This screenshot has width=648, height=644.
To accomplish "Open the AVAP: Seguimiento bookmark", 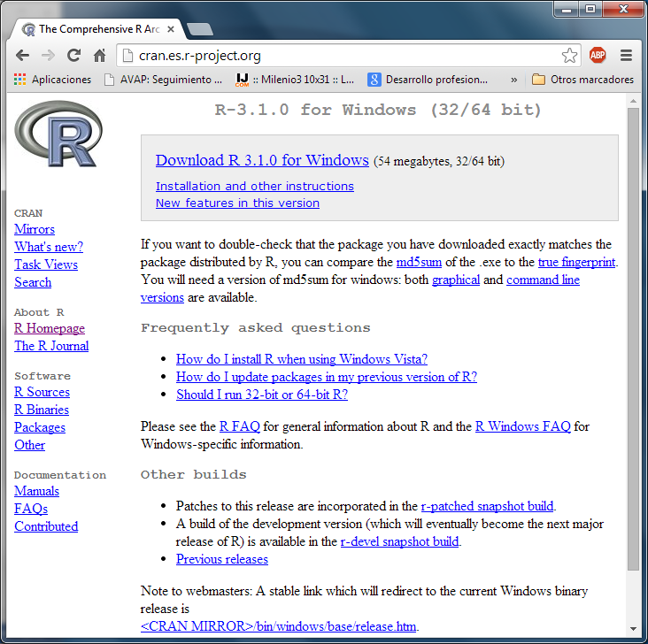I will (163, 80).
